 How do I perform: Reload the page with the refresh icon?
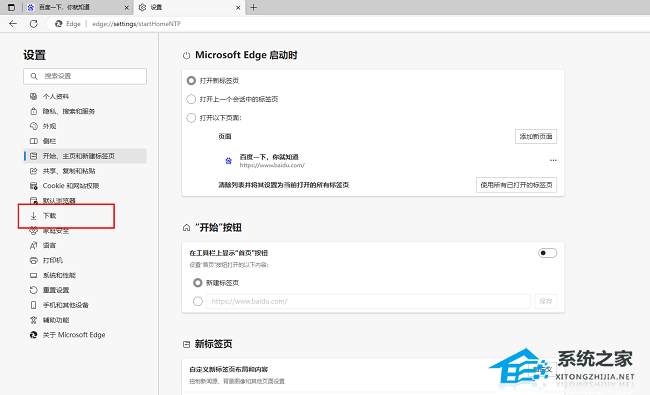point(34,24)
